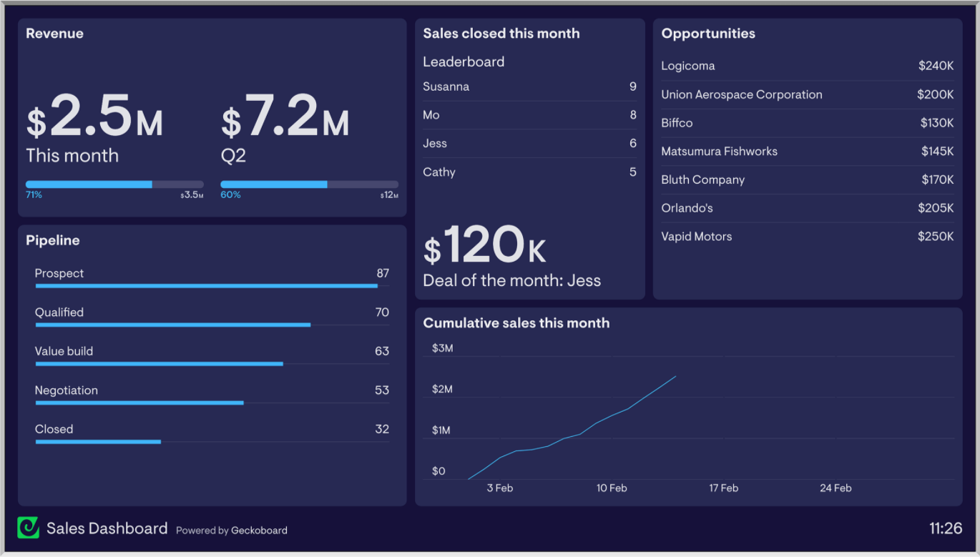The height and width of the screenshot is (557, 980).
Task: Click the Closed stage label
Action: (x=54, y=429)
